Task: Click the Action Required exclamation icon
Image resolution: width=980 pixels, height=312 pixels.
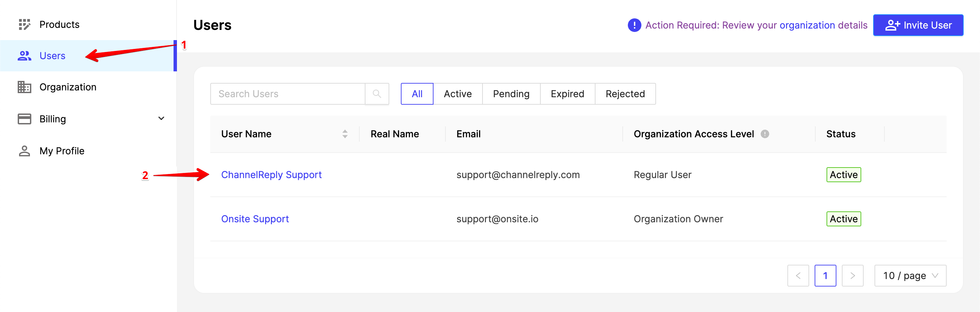Action: pyautogui.click(x=634, y=25)
